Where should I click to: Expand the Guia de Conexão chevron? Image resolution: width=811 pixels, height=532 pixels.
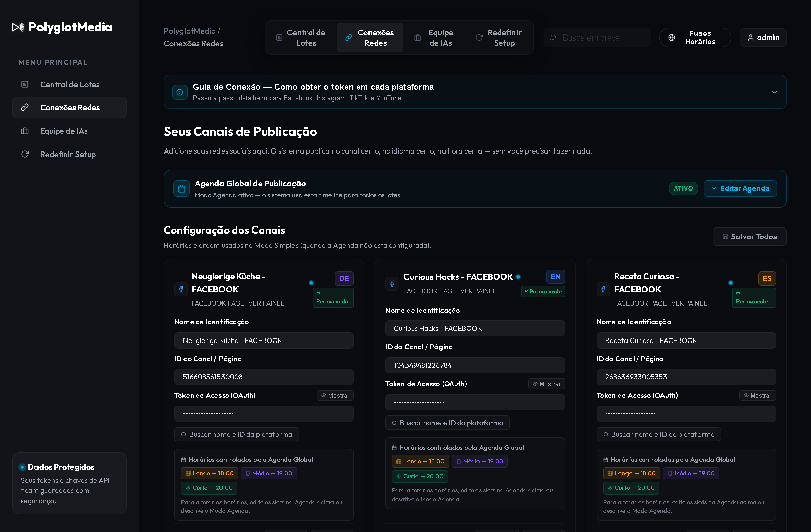[x=774, y=92]
